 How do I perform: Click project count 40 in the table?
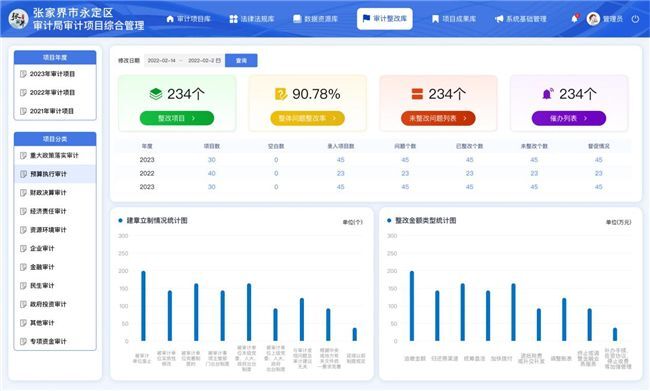click(x=211, y=173)
